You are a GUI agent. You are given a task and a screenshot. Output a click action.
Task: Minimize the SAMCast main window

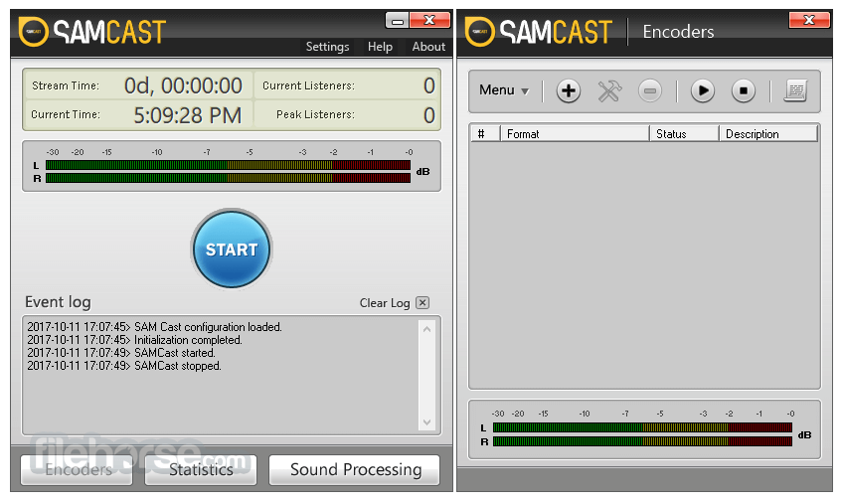[398, 21]
